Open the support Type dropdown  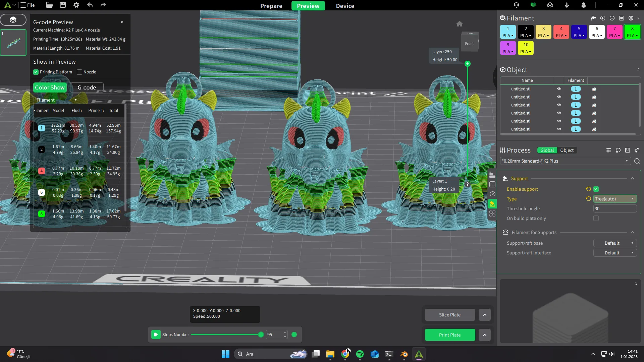point(614,199)
